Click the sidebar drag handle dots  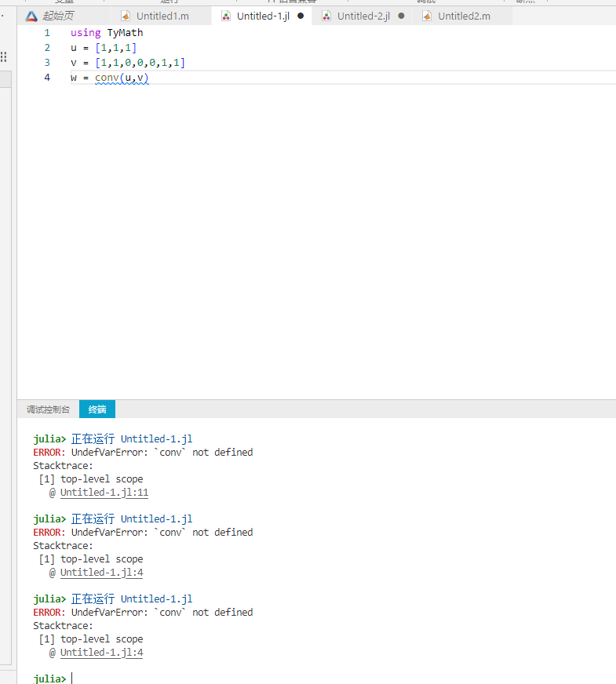click(3, 56)
